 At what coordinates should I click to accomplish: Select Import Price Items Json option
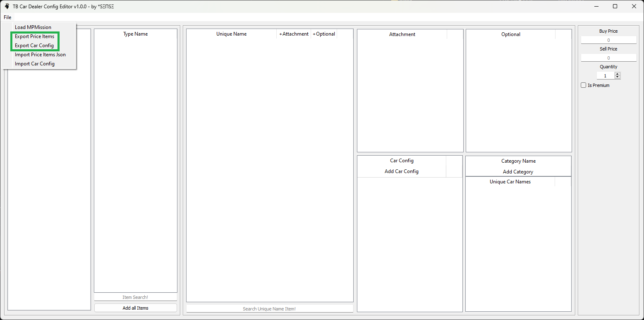point(40,55)
